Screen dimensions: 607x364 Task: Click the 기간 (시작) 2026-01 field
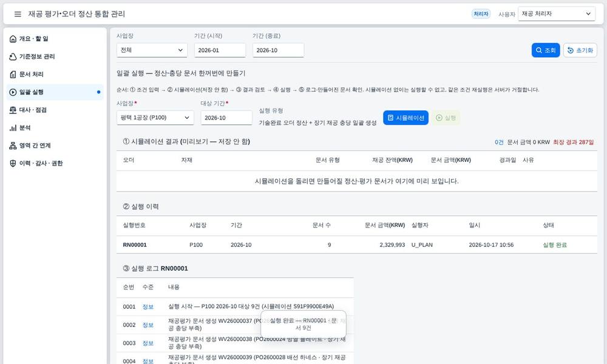click(220, 50)
